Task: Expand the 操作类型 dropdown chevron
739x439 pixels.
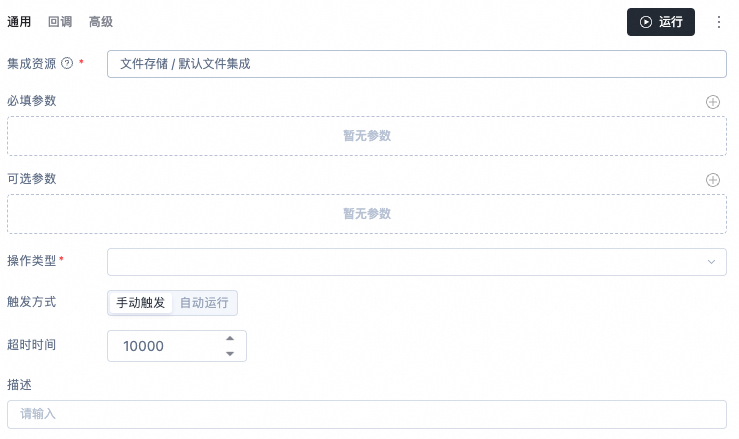Action: 711,262
